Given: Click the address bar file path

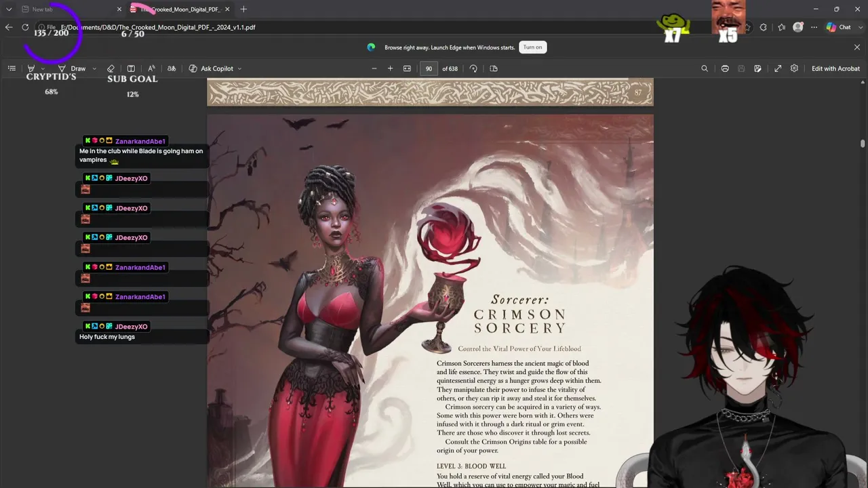Looking at the screenshot, I should [x=158, y=27].
